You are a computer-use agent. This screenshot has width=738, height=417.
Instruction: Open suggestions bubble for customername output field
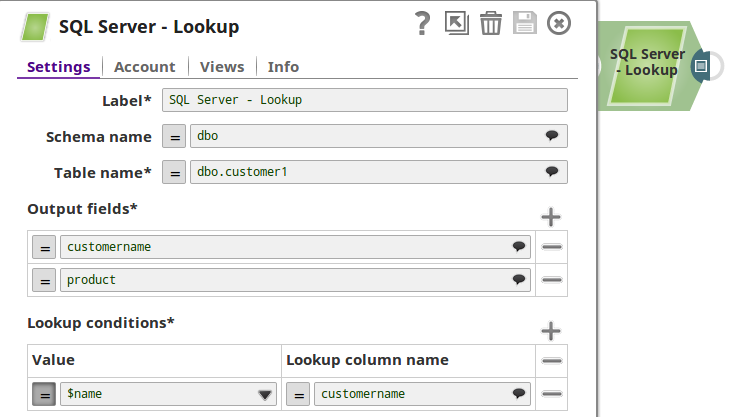tap(519, 246)
